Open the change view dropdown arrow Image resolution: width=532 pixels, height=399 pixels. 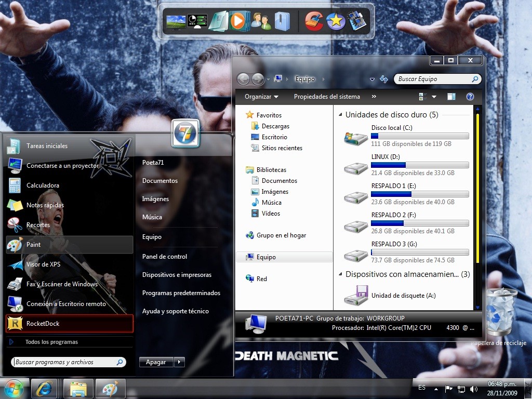coord(434,97)
